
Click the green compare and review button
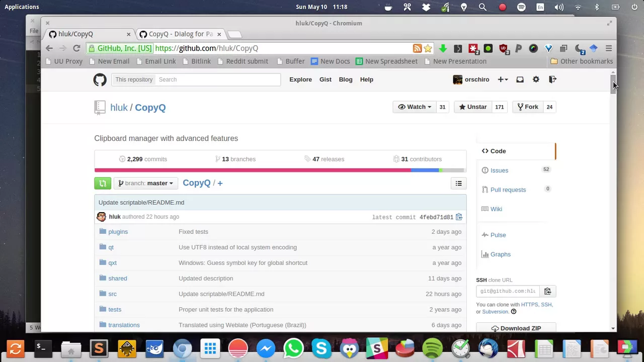tap(103, 184)
